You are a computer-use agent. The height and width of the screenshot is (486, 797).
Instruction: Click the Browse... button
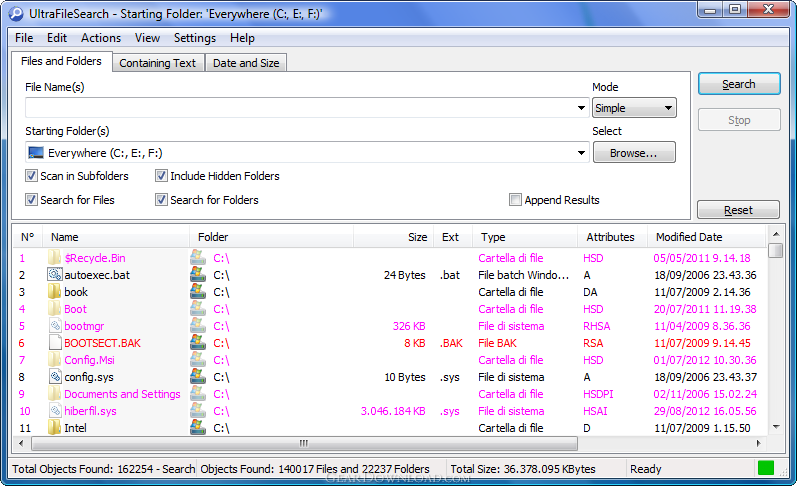(x=634, y=153)
